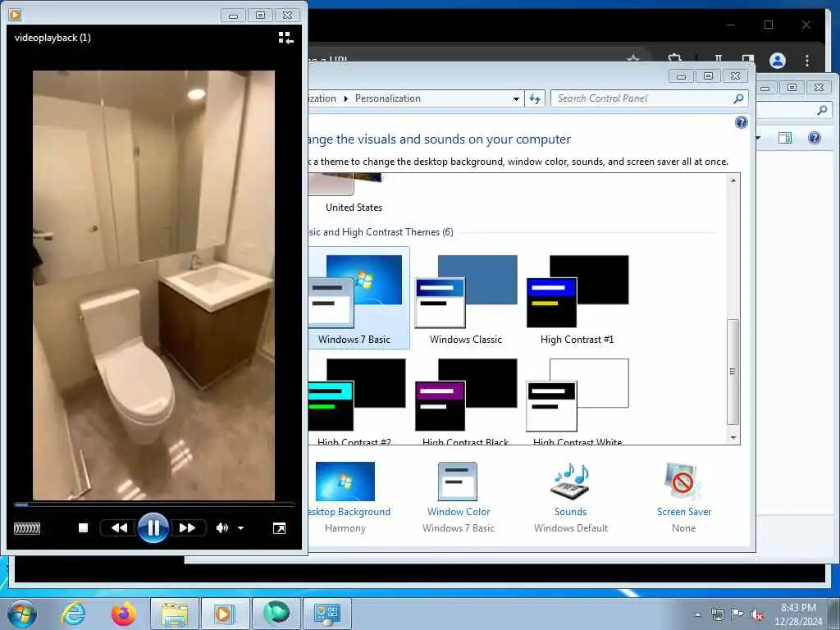Click the themes list scrollbar thumb

pyautogui.click(x=733, y=372)
